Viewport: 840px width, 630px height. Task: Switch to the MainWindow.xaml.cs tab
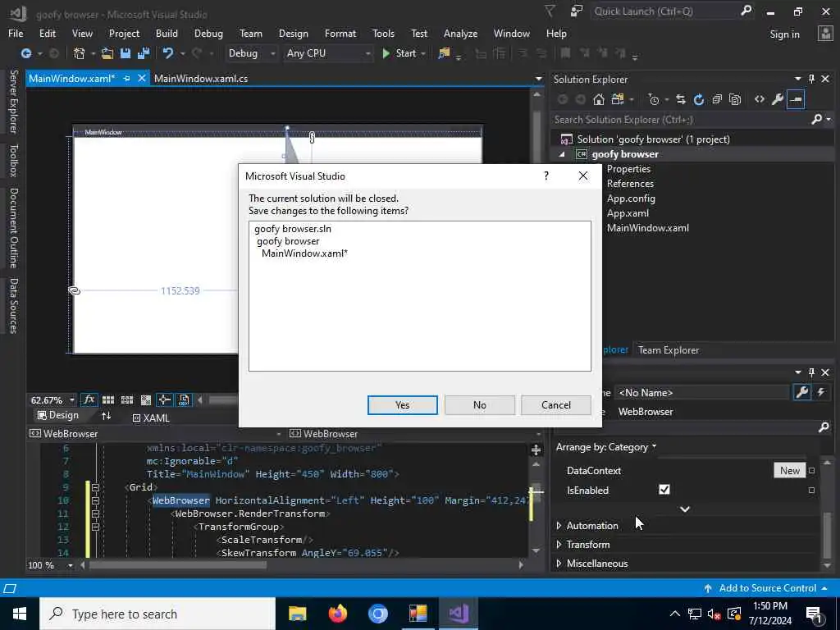click(201, 78)
